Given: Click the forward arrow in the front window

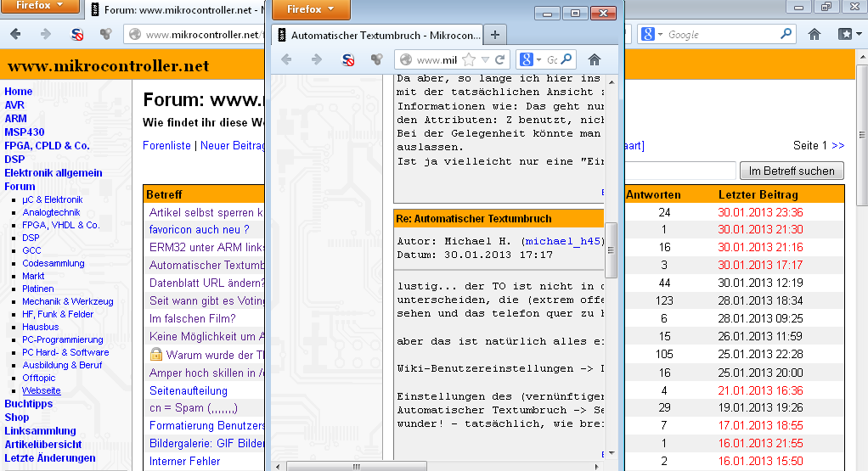Looking at the screenshot, I should [x=317, y=59].
